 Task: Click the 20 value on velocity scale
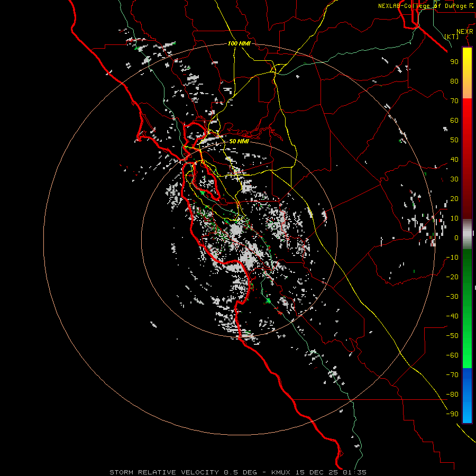click(x=454, y=199)
